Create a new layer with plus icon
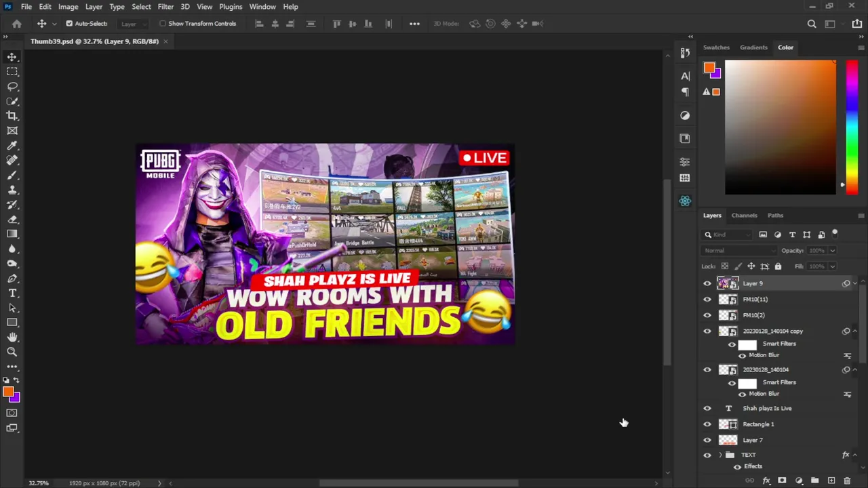 pyautogui.click(x=831, y=481)
